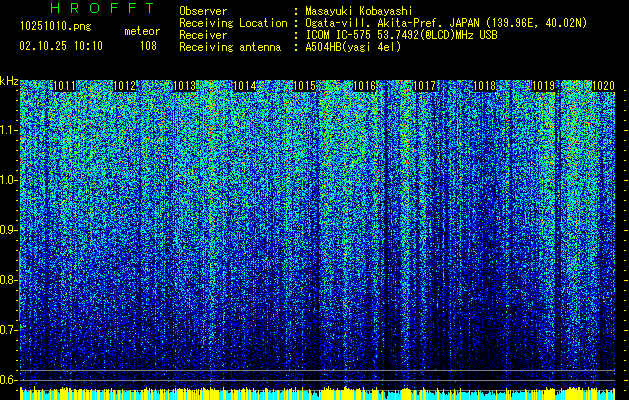The image size is (629, 400).
Task: Select the filename 10251010.png
Action: coord(56,27)
